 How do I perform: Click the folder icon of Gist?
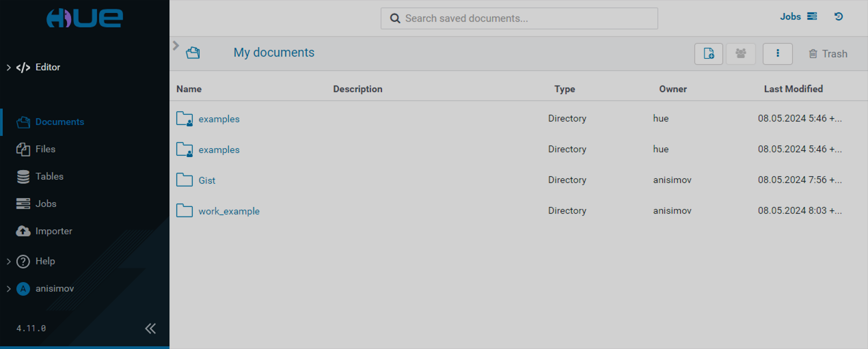pyautogui.click(x=185, y=180)
